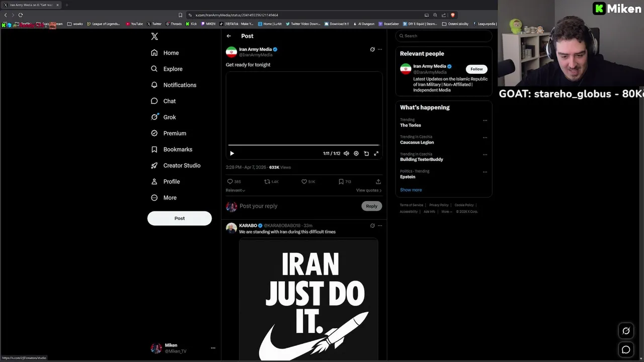Click the bookmark icon left of the address bar
Screen dimensions: 644x362
(180, 15)
